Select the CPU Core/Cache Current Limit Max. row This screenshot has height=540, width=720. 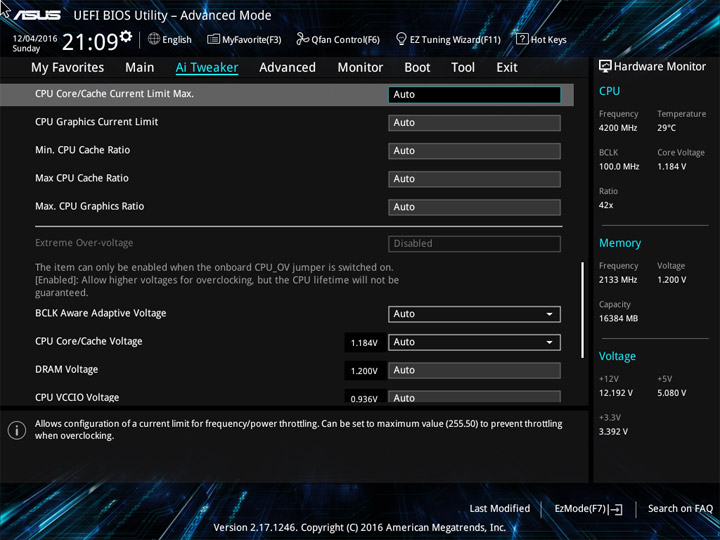pyautogui.click(x=287, y=95)
